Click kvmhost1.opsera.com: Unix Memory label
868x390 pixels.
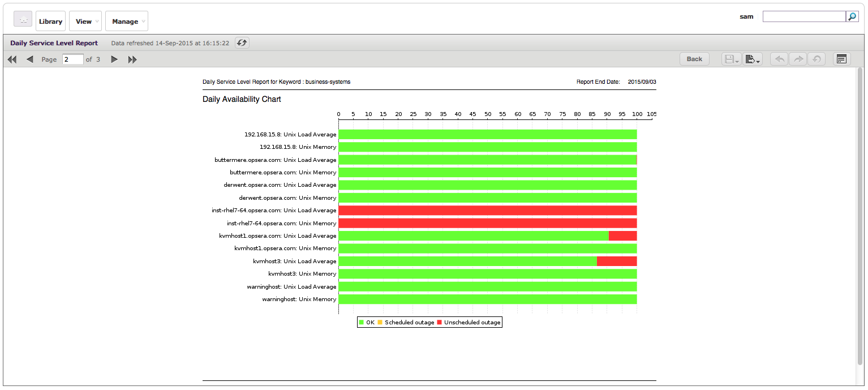point(285,248)
